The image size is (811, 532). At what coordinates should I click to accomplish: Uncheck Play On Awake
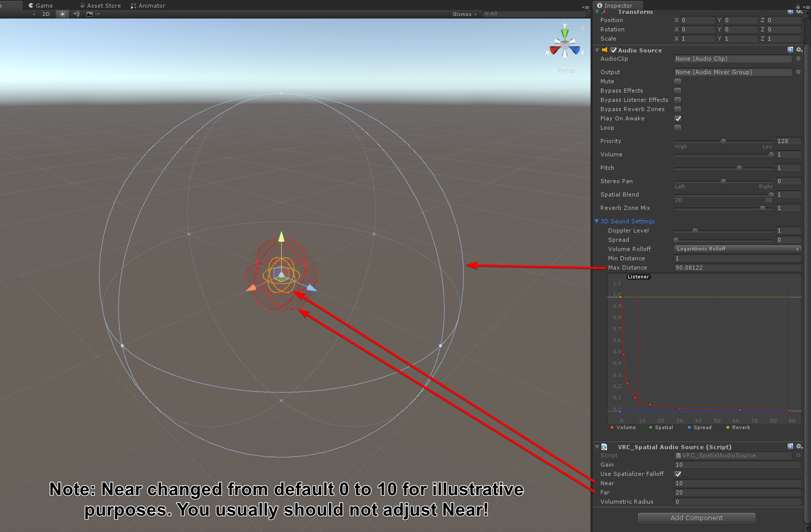coord(678,118)
